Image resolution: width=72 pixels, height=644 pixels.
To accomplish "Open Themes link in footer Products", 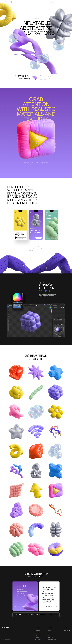I will pyautogui.click(x=38, y=634).
